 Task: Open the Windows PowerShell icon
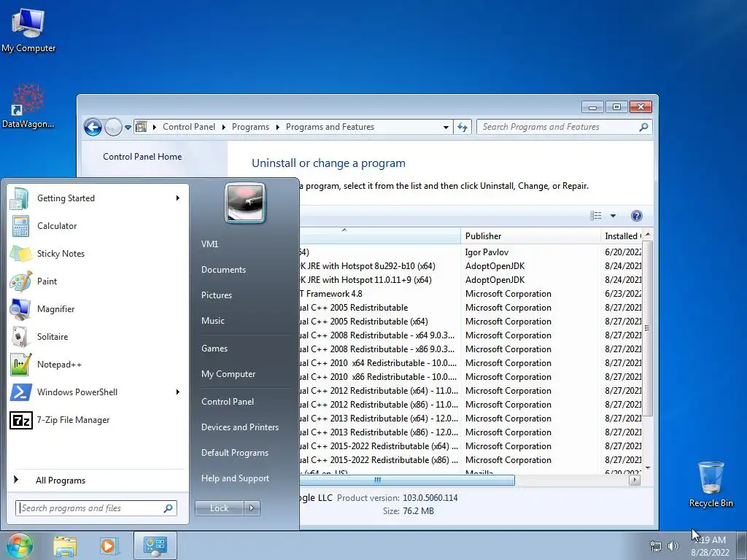(21, 392)
